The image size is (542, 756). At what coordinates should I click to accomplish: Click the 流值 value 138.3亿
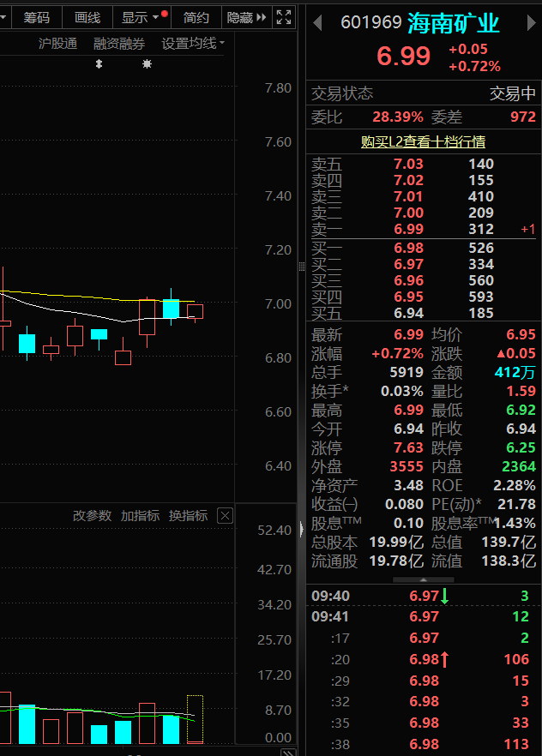click(509, 561)
